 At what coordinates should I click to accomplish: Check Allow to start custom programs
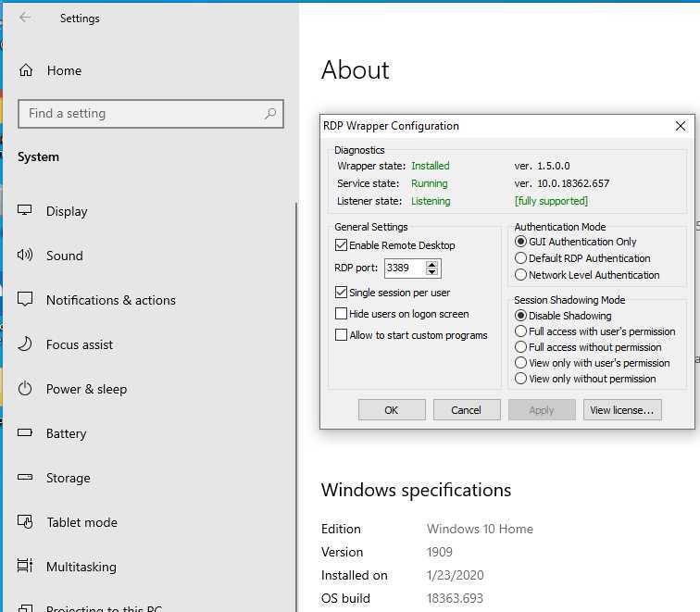[x=341, y=335]
